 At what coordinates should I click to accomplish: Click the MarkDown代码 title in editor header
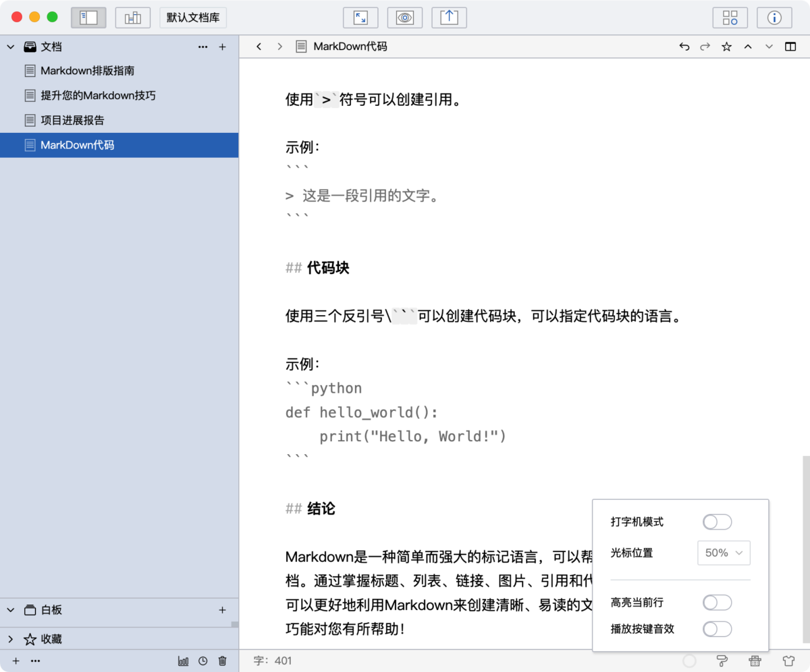point(350,47)
